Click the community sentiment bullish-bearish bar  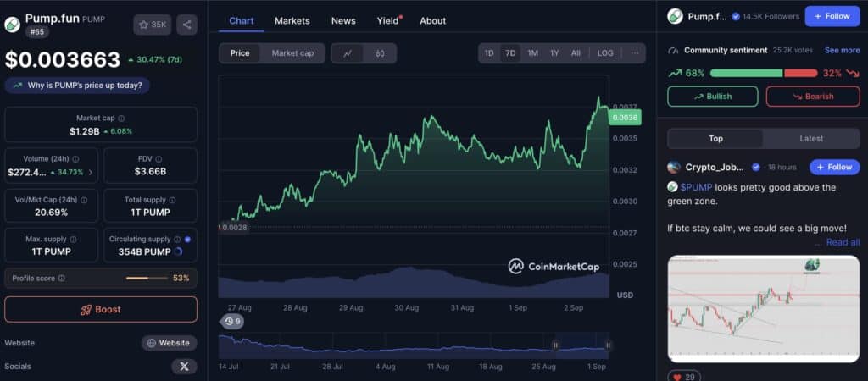click(x=764, y=73)
